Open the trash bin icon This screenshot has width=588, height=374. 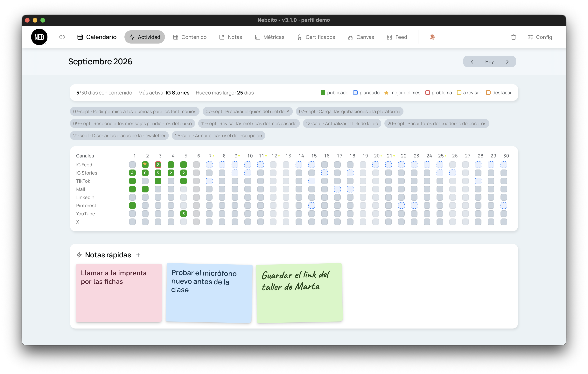[513, 37]
